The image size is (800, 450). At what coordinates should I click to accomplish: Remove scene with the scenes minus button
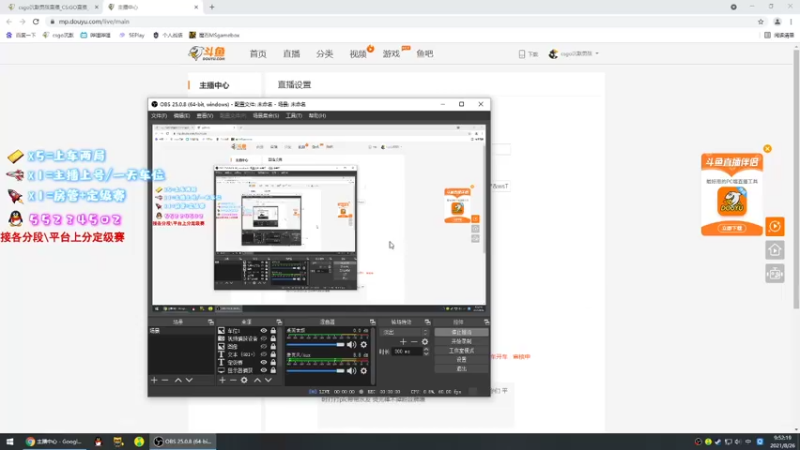pos(165,380)
